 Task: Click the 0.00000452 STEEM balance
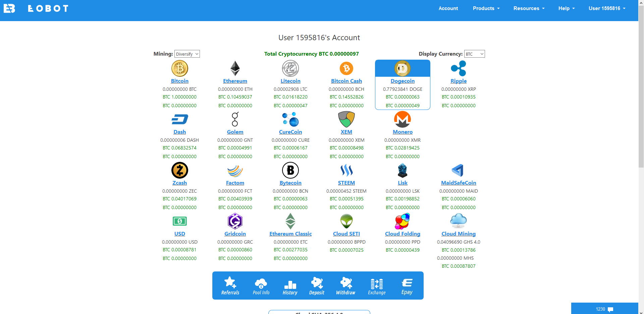coord(346,191)
